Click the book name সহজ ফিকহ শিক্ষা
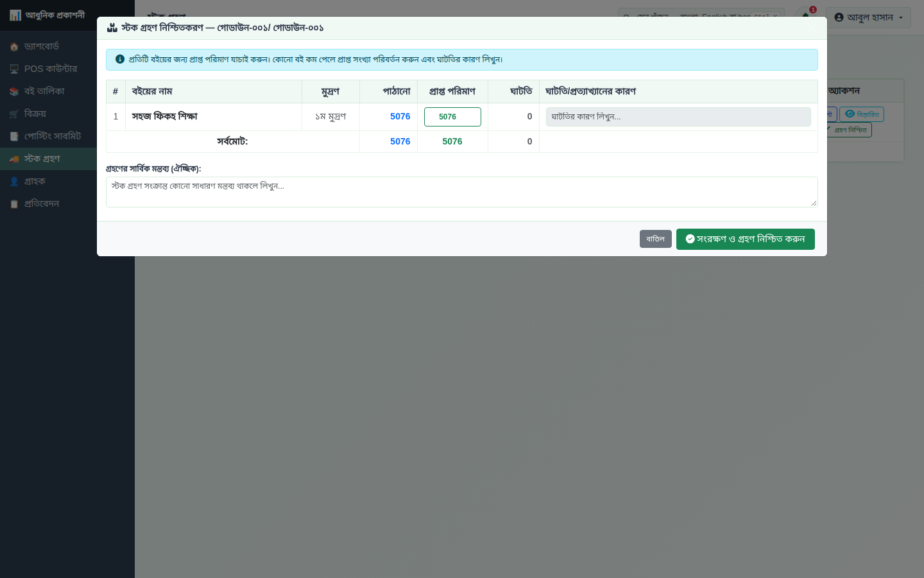 pos(165,116)
